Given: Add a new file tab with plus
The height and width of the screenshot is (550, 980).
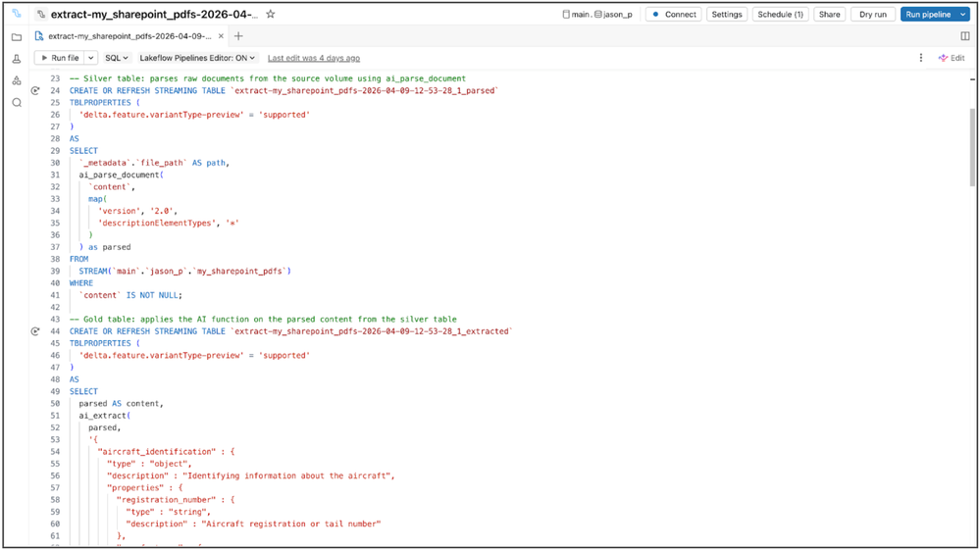Looking at the screenshot, I should [238, 36].
